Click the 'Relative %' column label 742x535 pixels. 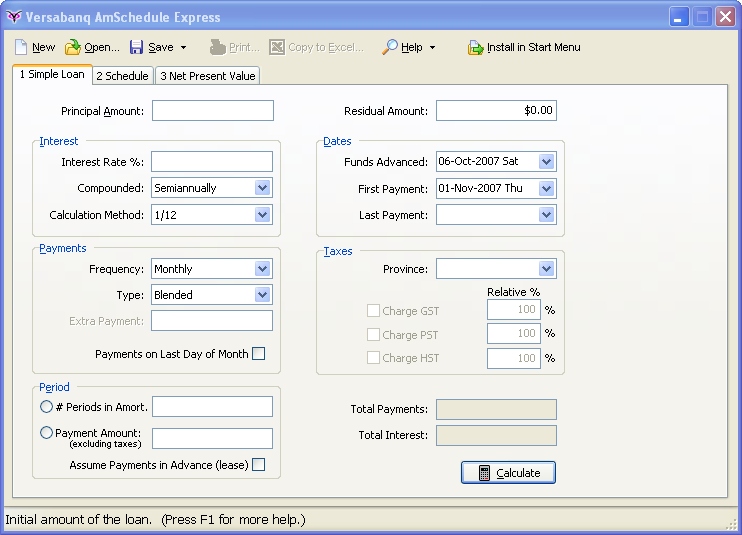tap(514, 292)
